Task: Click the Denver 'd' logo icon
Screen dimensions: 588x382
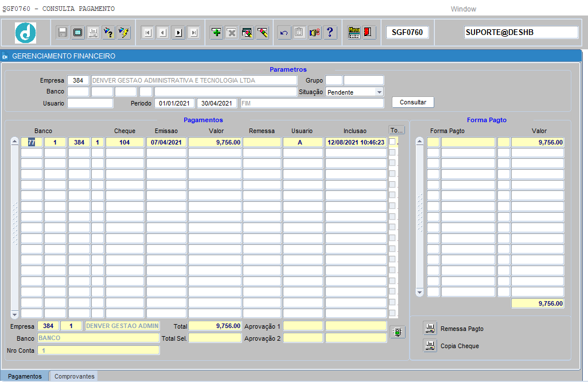Action: point(25,33)
